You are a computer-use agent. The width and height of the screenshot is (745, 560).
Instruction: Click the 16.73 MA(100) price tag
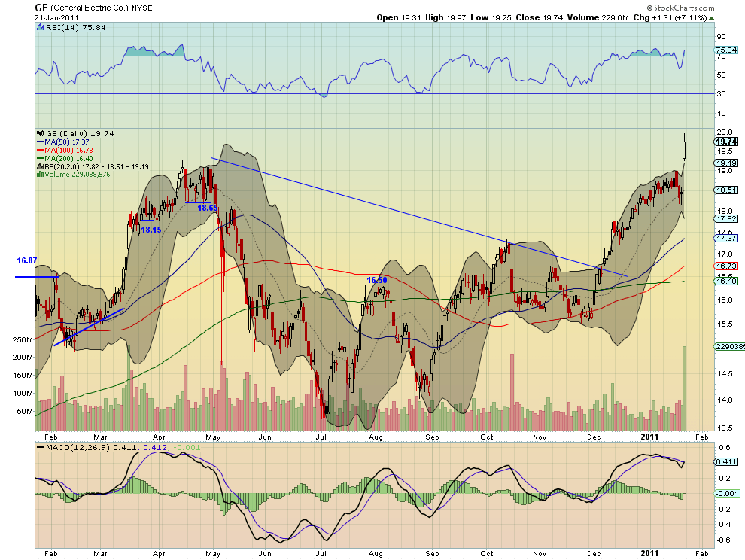coord(726,266)
